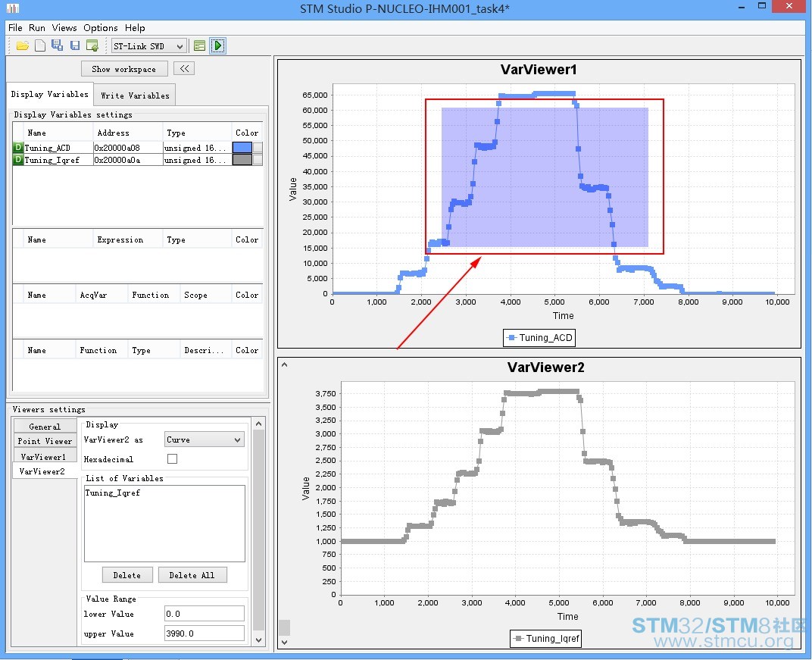Select the VarViewer1 settings tab

click(43, 457)
